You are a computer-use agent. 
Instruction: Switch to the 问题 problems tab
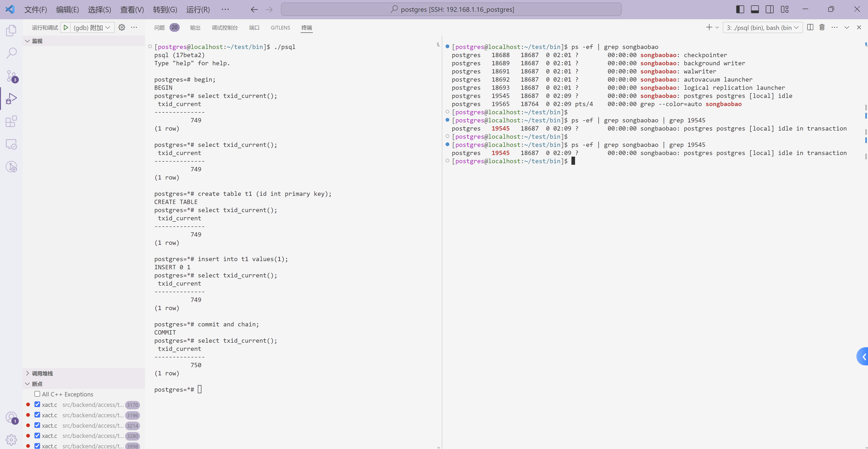point(159,28)
